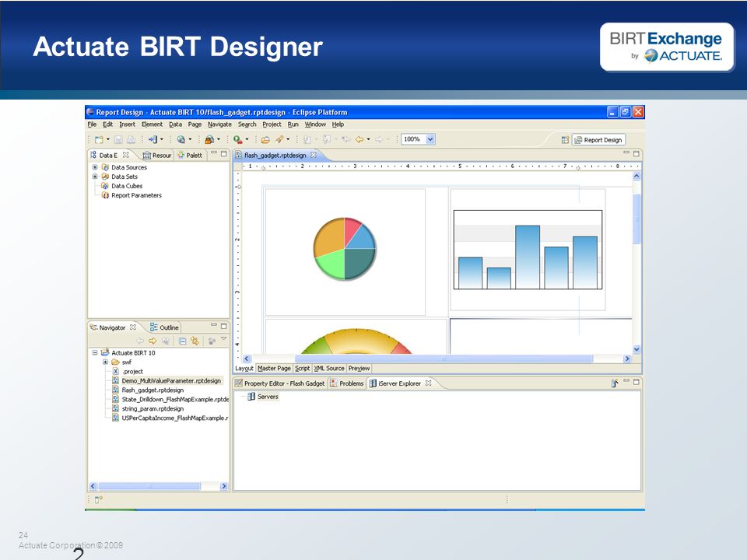
Task: Collapse the Actuate BIRT 10 project
Action: (x=95, y=353)
